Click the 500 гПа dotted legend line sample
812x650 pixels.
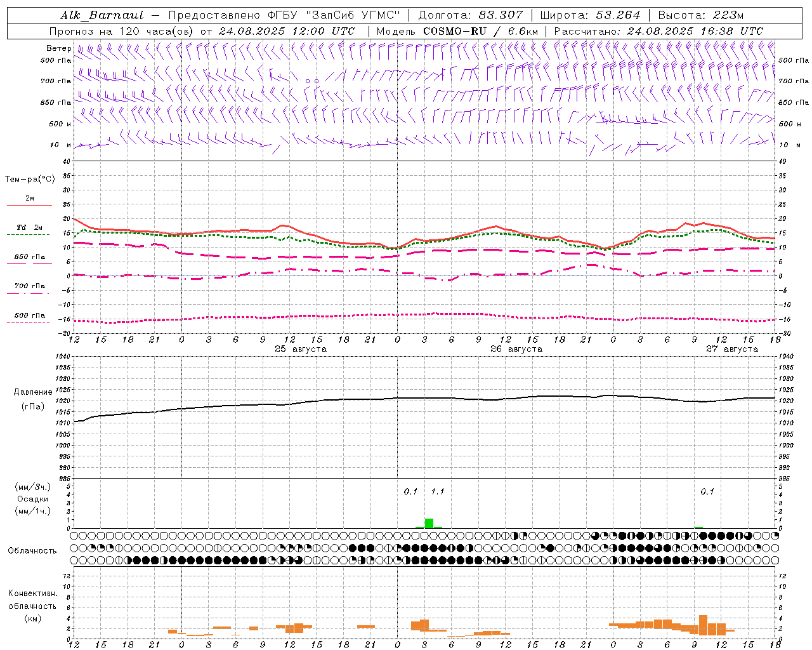28,322
